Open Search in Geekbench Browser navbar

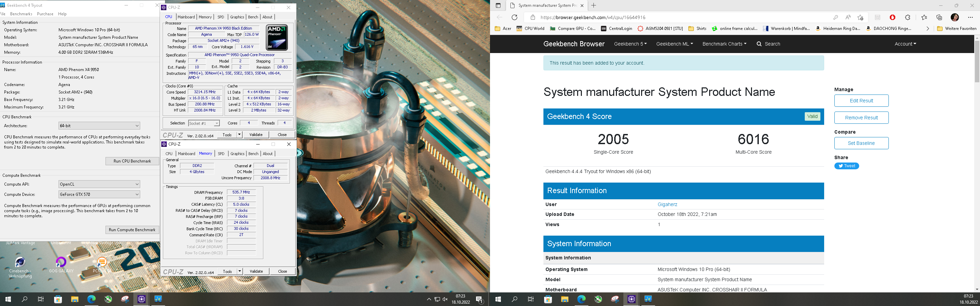tap(768, 44)
